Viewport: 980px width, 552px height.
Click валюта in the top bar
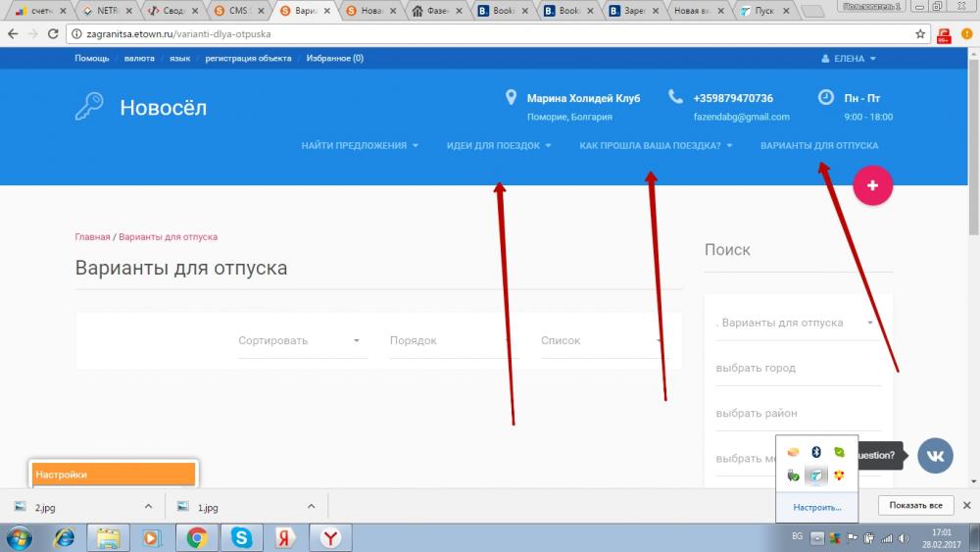tap(139, 58)
